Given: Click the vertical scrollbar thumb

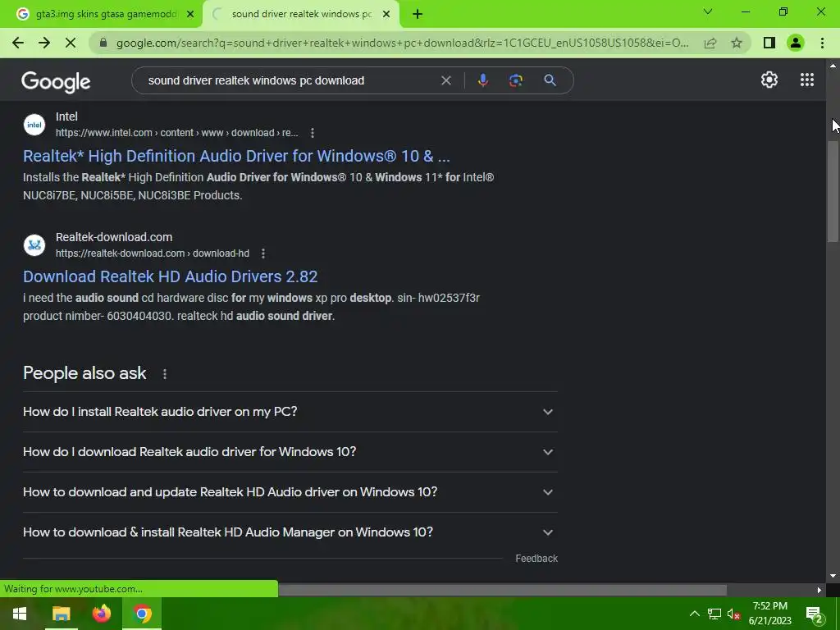Looking at the screenshot, I should click(x=833, y=190).
